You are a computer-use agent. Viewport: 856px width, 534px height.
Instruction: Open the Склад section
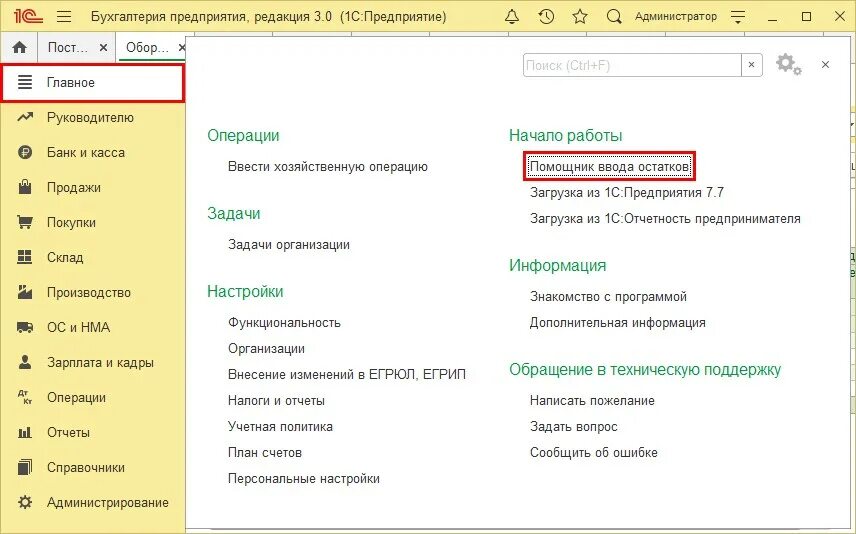pos(65,257)
